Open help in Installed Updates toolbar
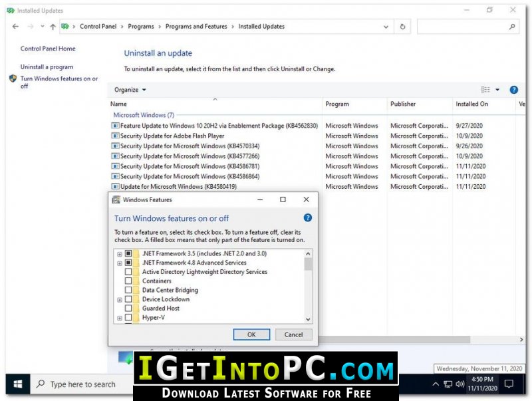The image size is (532, 401). tap(513, 90)
